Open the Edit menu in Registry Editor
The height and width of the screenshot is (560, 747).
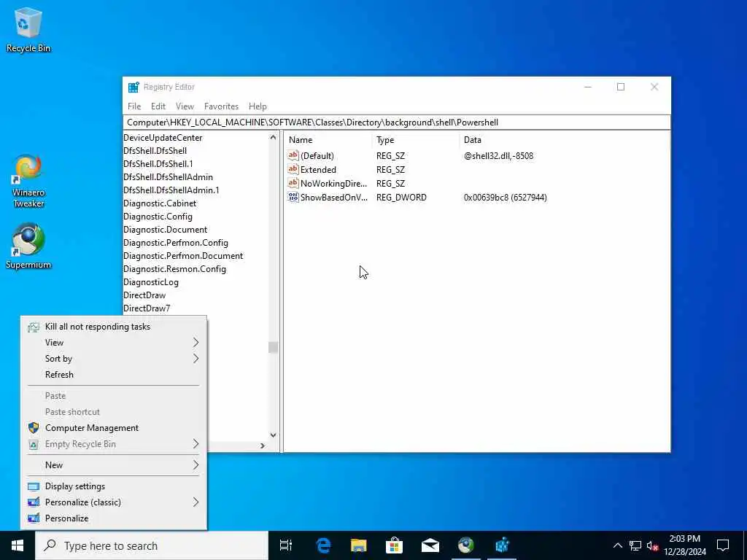(158, 106)
